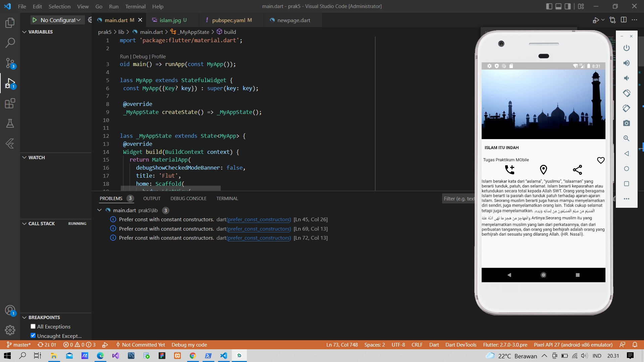This screenshot has width=644, height=362.
Task: Click the Debug code lens above main
Action: click(140, 57)
